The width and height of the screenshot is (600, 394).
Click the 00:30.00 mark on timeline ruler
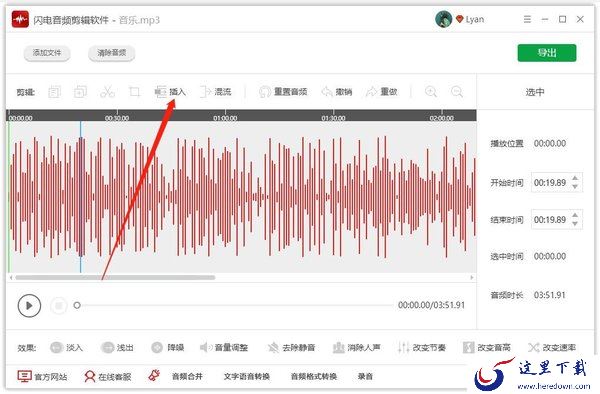click(x=117, y=118)
